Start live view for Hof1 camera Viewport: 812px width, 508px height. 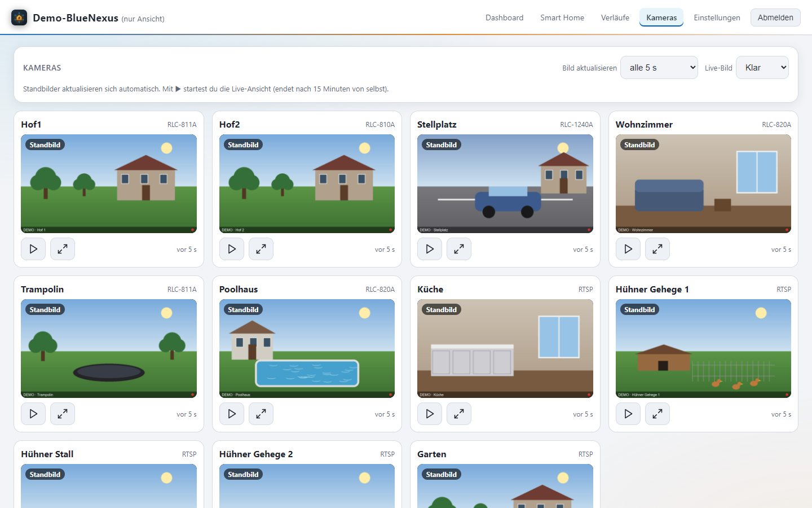[x=33, y=249]
